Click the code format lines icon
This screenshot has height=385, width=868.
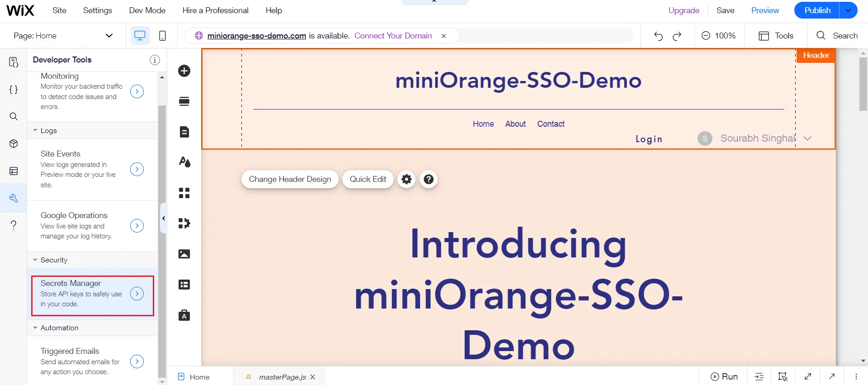pyautogui.click(x=759, y=376)
